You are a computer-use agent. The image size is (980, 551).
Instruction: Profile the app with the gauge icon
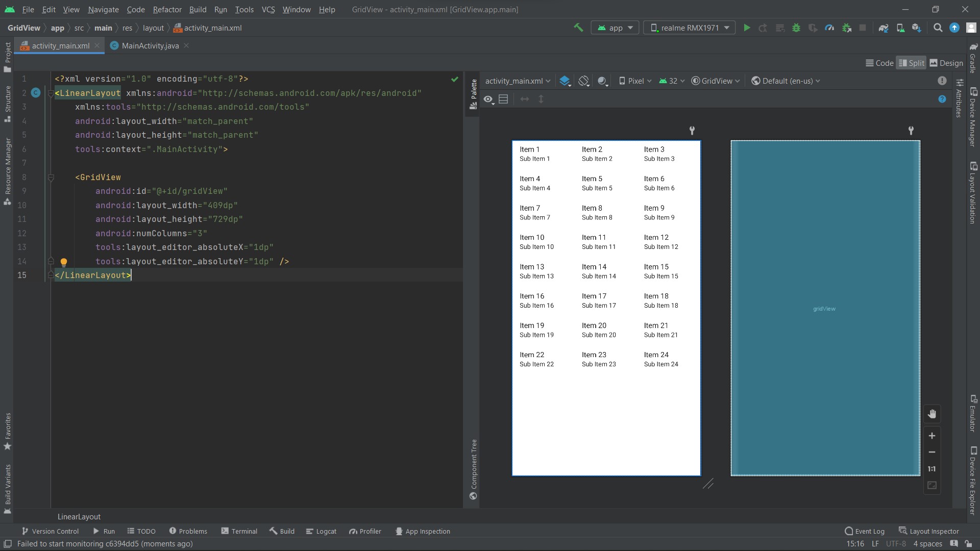tap(830, 28)
